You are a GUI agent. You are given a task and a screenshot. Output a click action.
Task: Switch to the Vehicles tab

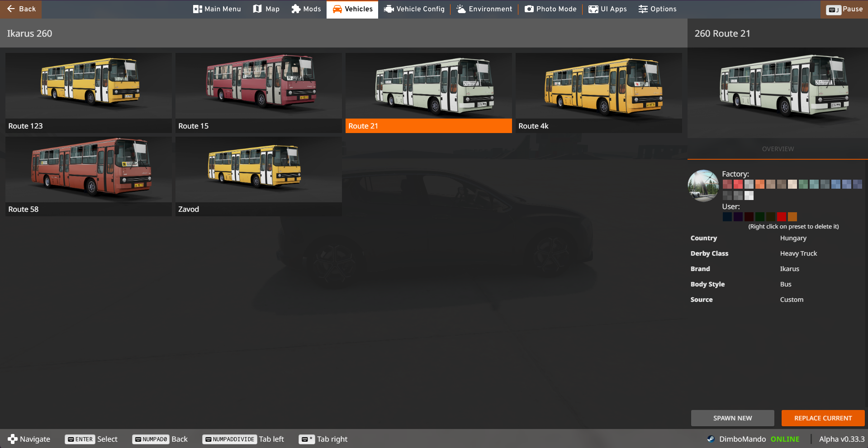[x=352, y=9]
